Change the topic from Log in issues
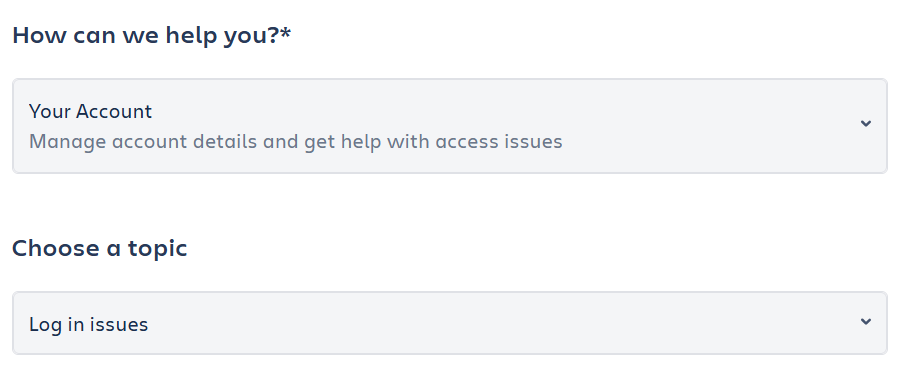The width and height of the screenshot is (908, 375). pos(449,323)
